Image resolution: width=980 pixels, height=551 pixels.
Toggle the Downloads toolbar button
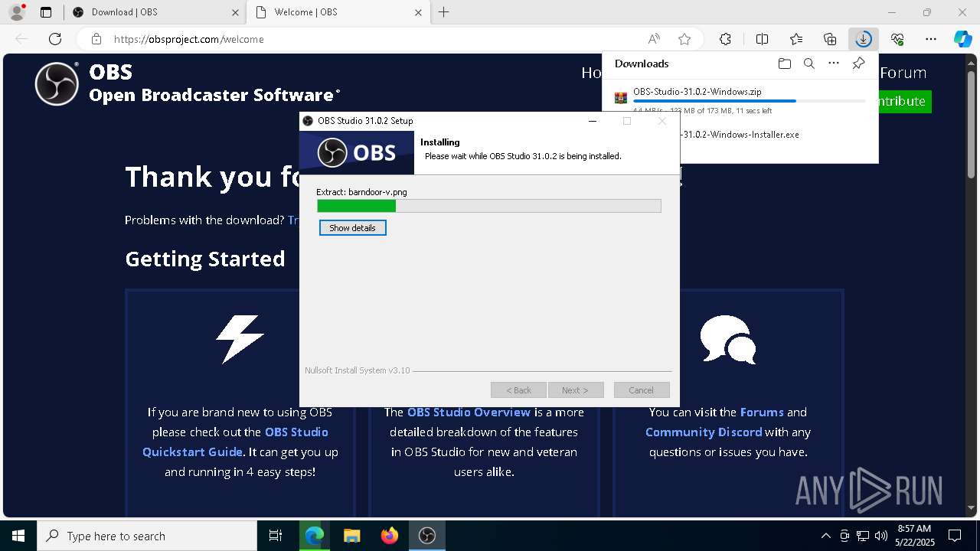[864, 39]
